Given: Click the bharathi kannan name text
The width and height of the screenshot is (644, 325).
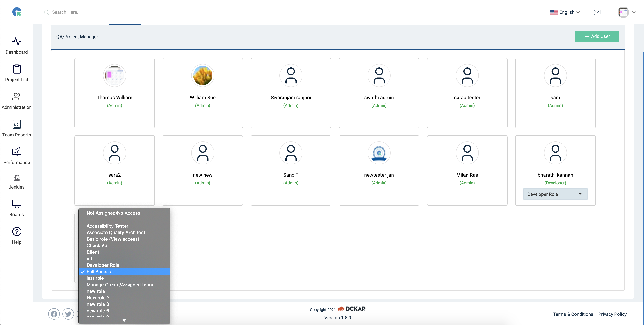Looking at the screenshot, I should coord(555,175).
